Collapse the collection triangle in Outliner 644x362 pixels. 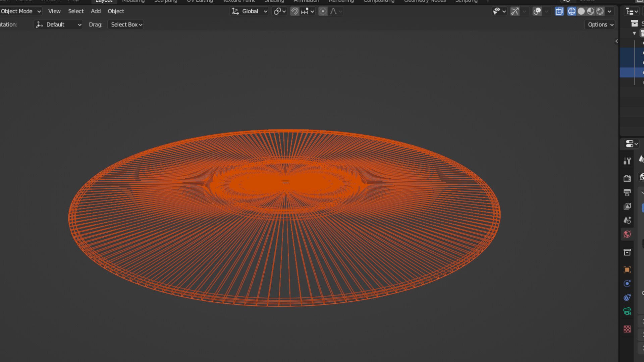[x=634, y=33]
